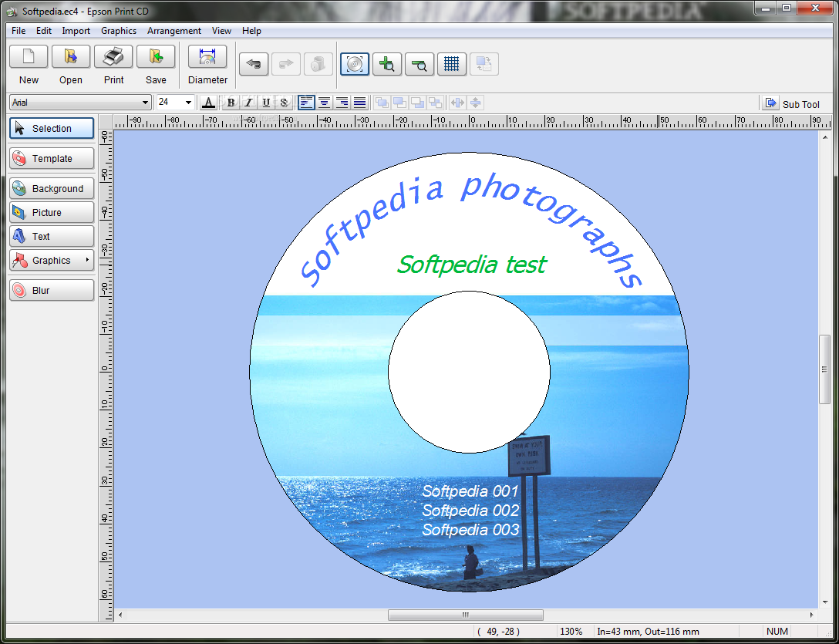
Task: Click the bring forward icon
Action: 399,103
